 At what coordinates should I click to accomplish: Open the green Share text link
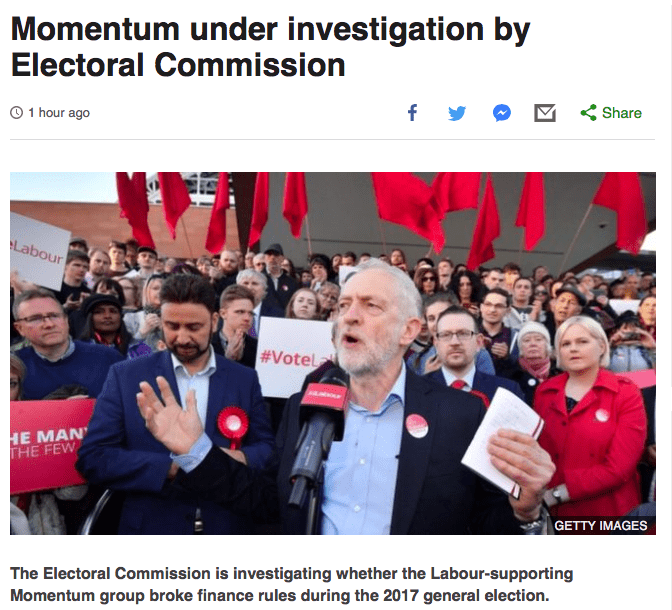click(621, 113)
